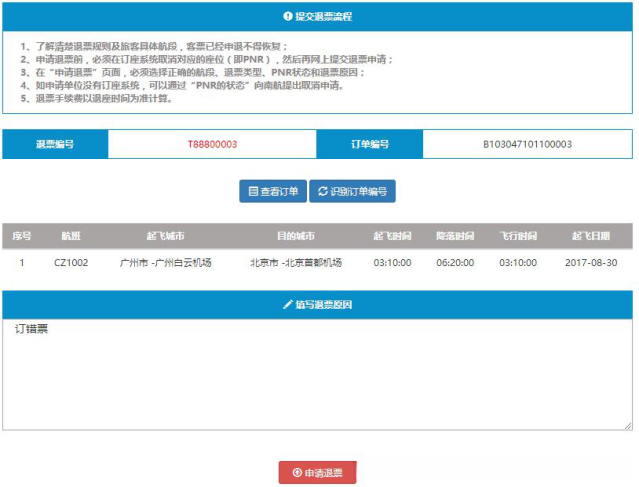Screen dimensions: 639x487
Task: Click the 起飞城市 column header
Action: (165, 236)
